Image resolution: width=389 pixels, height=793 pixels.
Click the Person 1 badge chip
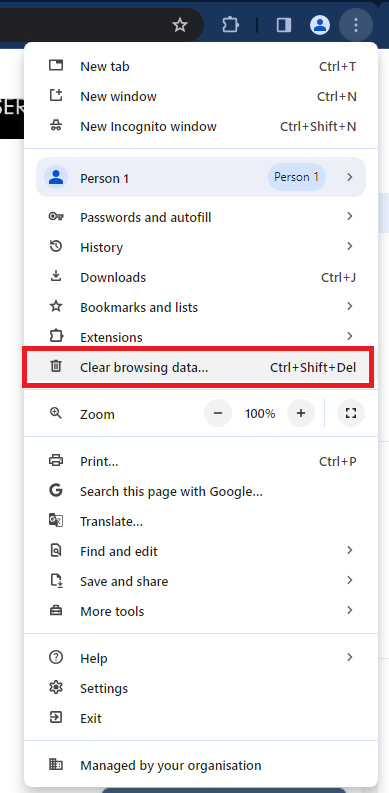[x=296, y=177]
